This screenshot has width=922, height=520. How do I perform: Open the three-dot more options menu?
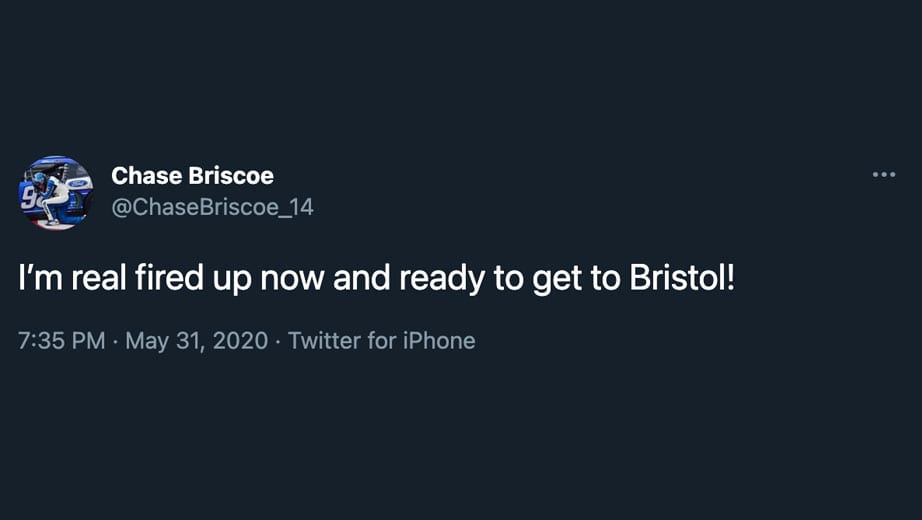pyautogui.click(x=884, y=174)
